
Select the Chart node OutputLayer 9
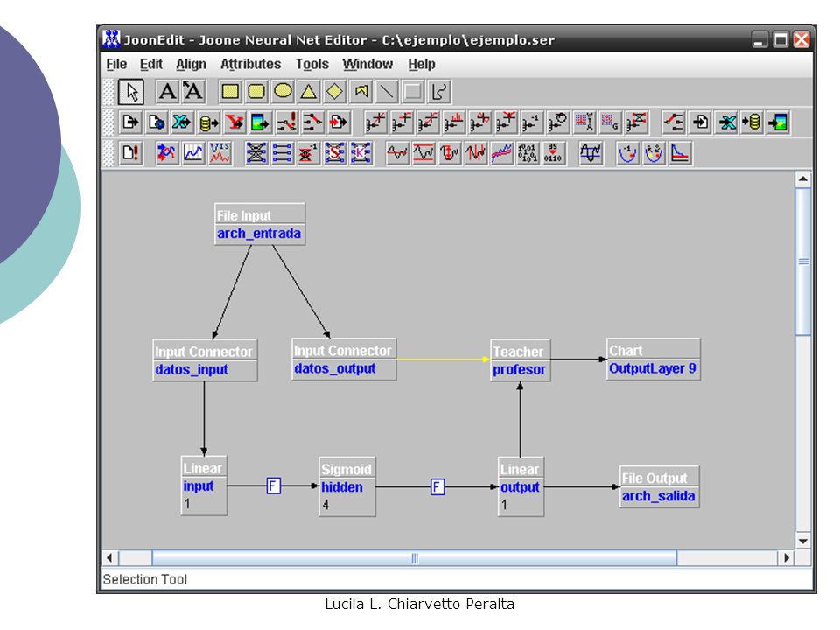[x=653, y=359]
